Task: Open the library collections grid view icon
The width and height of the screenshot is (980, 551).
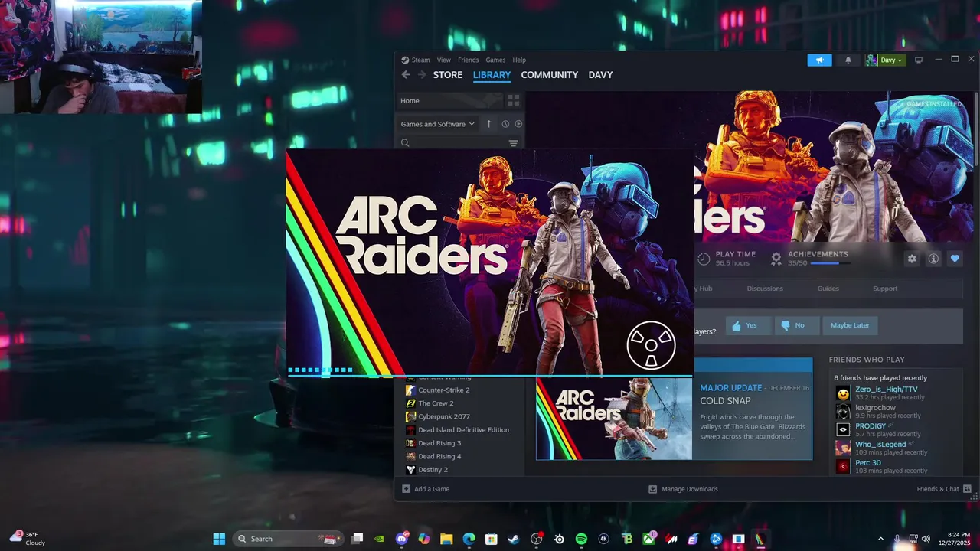Action: [x=513, y=100]
